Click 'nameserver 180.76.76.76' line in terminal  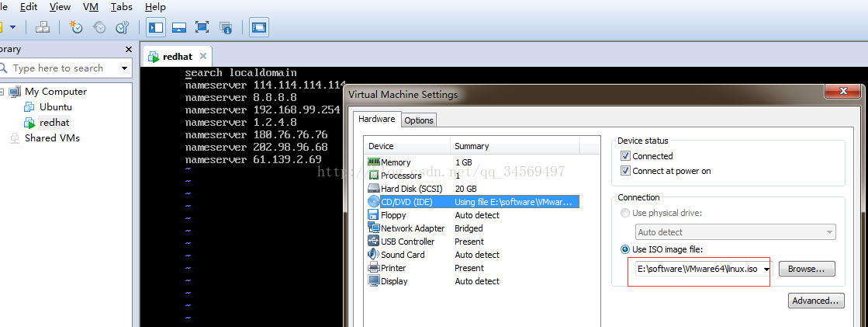click(x=256, y=134)
